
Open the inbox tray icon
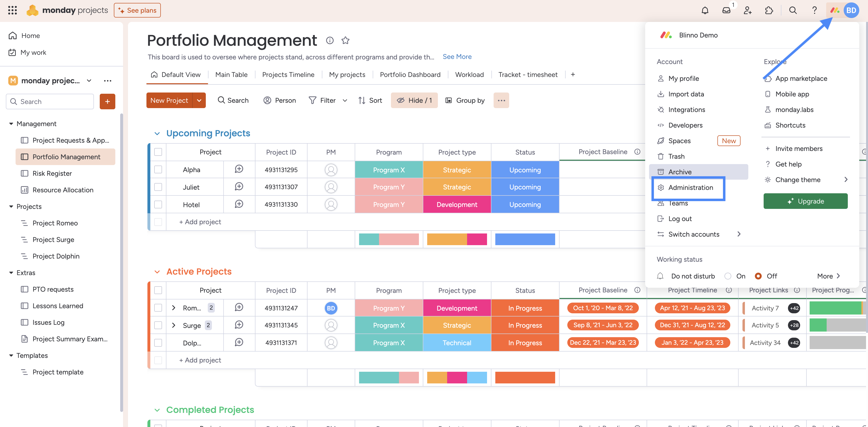tap(726, 10)
